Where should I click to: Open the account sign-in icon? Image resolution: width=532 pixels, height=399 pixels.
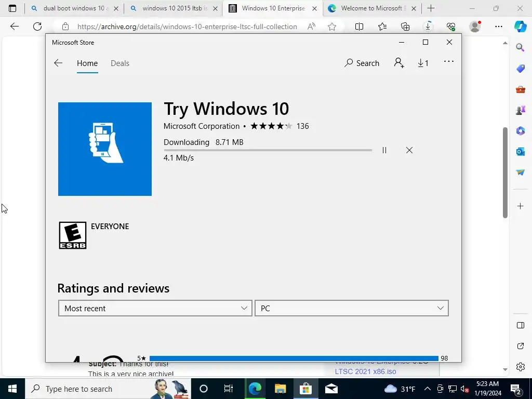coord(399,63)
